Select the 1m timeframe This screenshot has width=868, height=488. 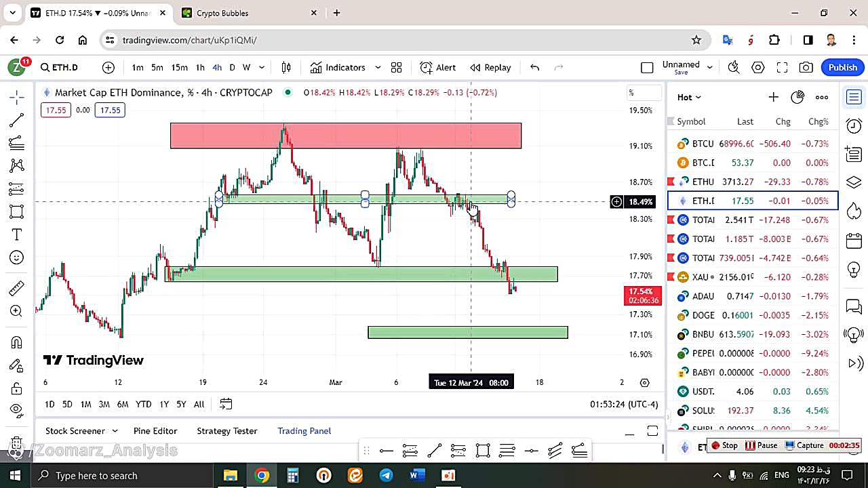pyautogui.click(x=138, y=67)
